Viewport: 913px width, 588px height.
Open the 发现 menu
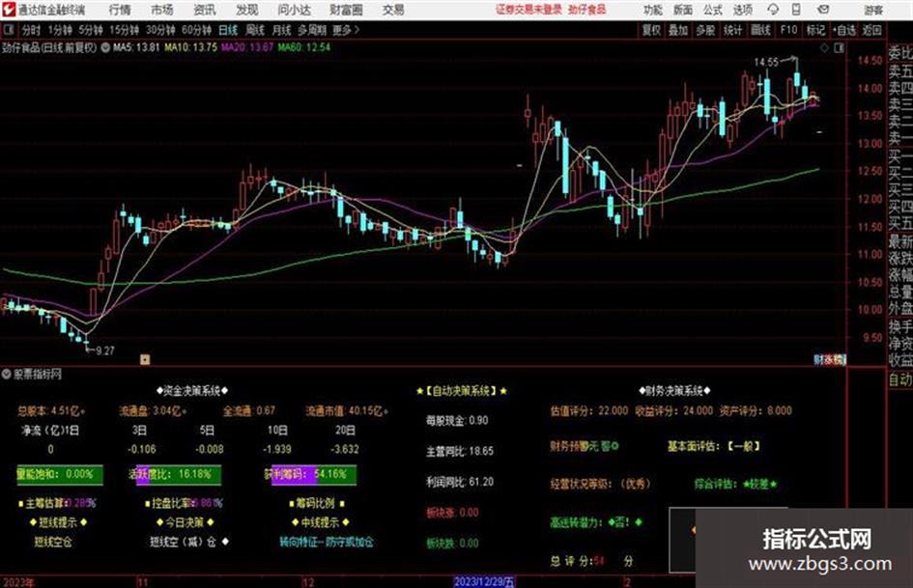tap(247, 10)
